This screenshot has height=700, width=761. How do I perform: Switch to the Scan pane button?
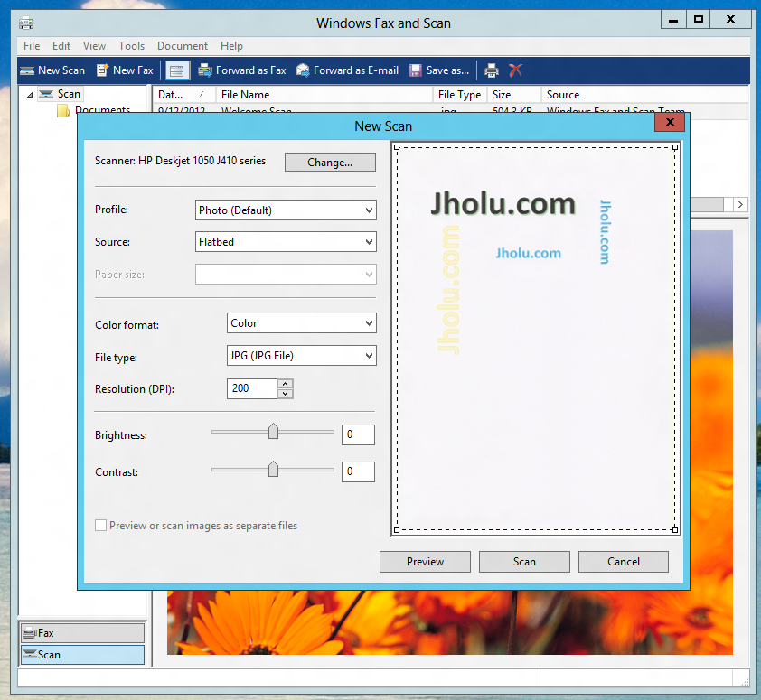pyautogui.click(x=82, y=655)
